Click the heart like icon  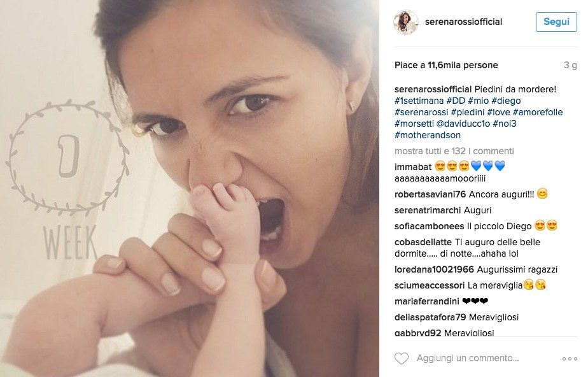pyautogui.click(x=402, y=359)
